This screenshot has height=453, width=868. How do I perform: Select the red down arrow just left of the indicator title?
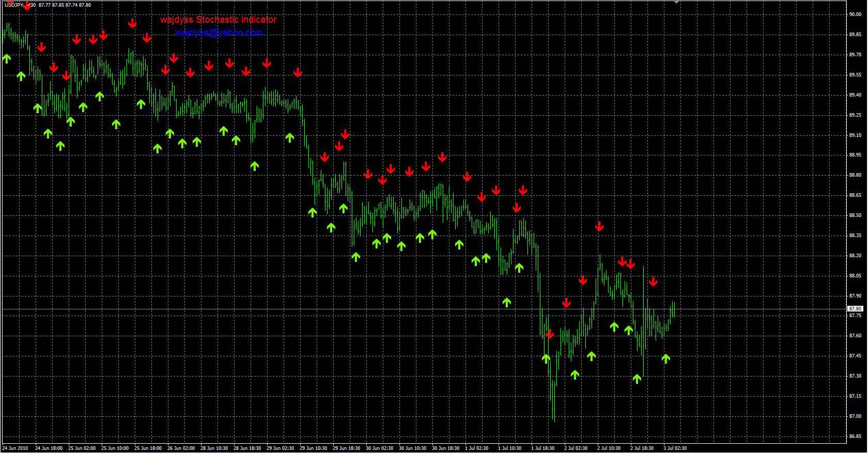click(x=132, y=23)
